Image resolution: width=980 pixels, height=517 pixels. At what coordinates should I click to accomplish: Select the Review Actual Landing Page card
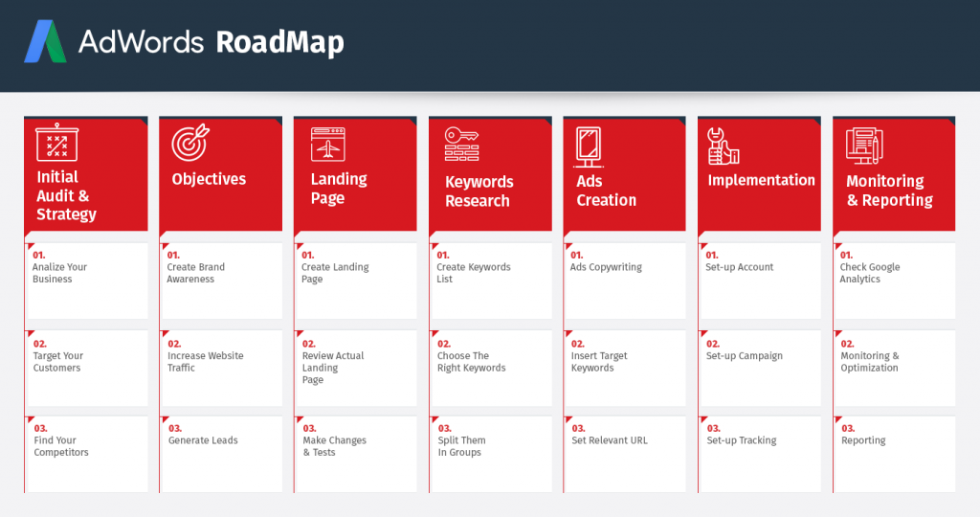(356, 369)
